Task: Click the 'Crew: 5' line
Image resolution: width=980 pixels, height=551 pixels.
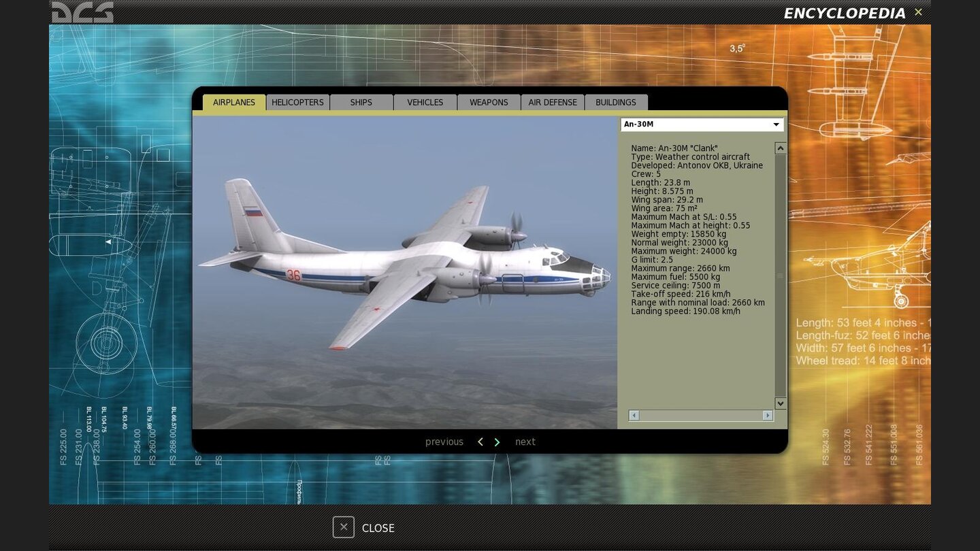Action: click(x=646, y=174)
